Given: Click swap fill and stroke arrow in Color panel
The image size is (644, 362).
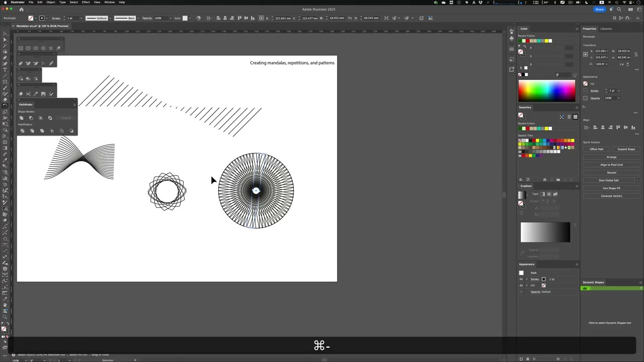Looking at the screenshot, I should click(x=525, y=47).
